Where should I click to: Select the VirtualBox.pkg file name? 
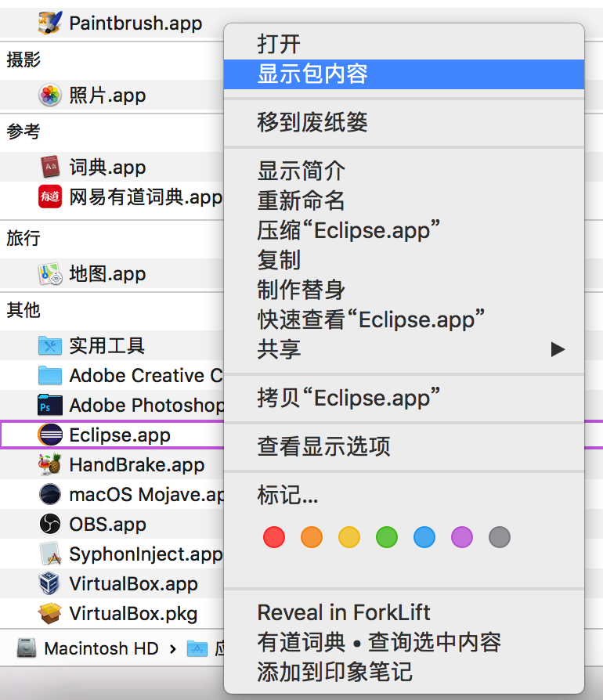(133, 614)
